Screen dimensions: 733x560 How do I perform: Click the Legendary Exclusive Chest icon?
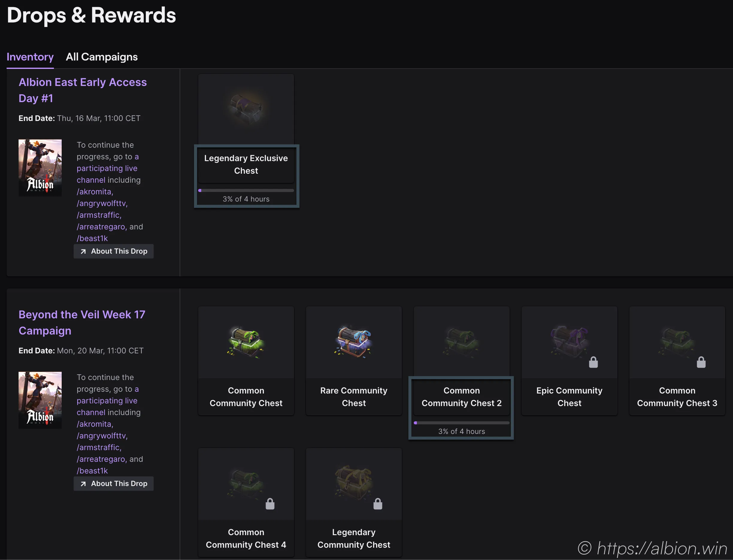[246, 108]
